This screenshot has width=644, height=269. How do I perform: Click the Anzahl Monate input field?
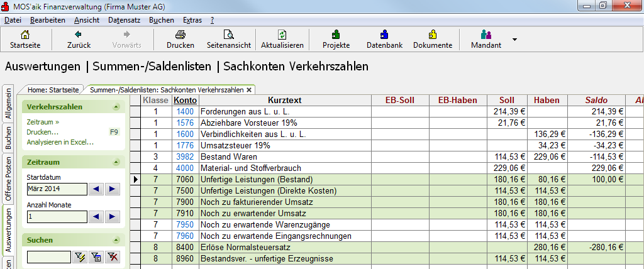[x=57, y=216]
